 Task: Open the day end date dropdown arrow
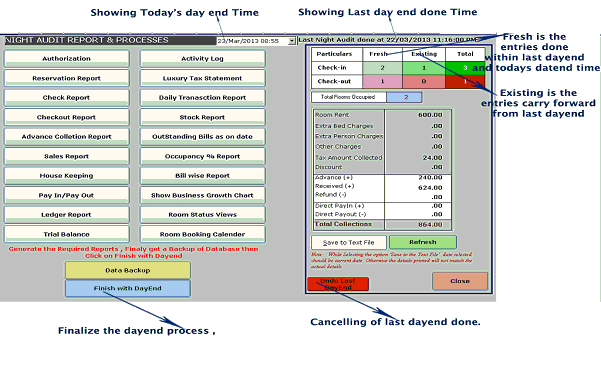point(292,41)
